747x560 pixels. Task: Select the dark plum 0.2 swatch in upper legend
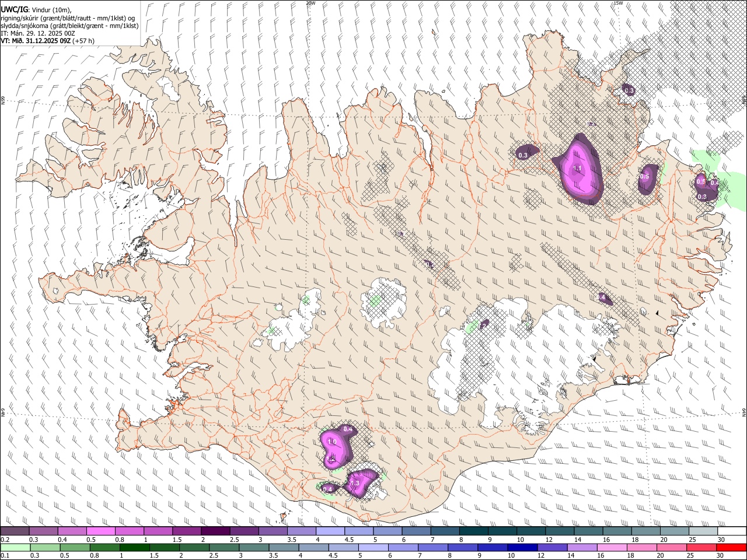15,531
